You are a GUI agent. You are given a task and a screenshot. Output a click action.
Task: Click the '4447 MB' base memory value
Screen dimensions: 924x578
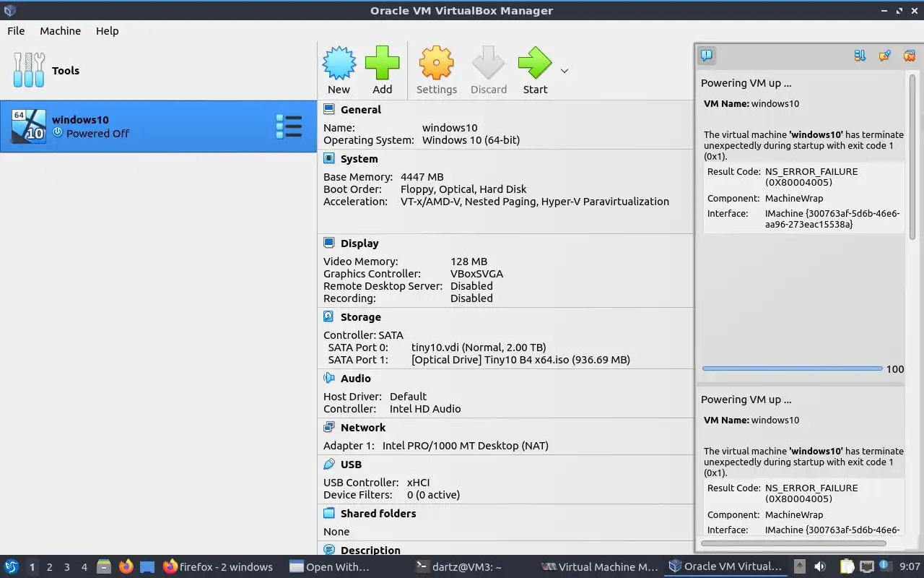pyautogui.click(x=422, y=177)
